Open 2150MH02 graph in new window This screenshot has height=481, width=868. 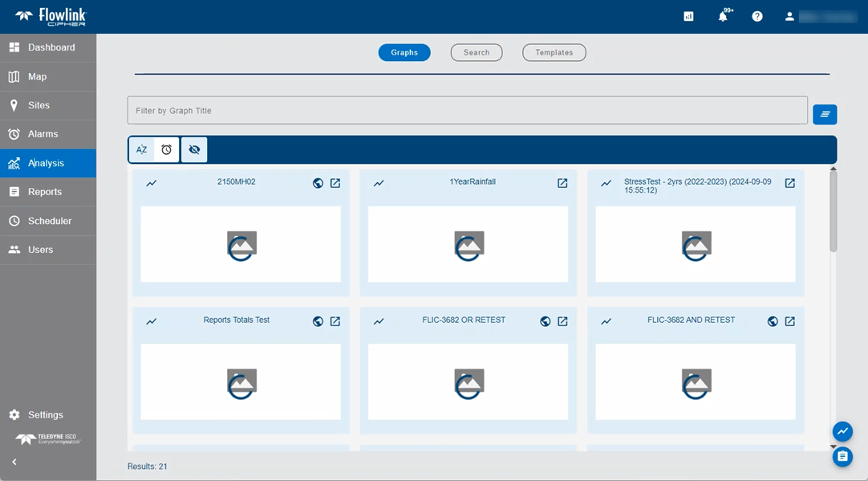click(x=335, y=183)
